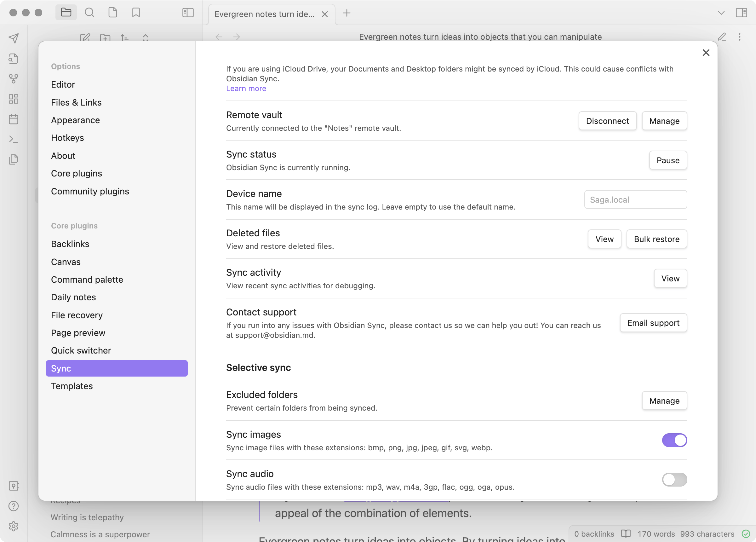The height and width of the screenshot is (542, 756).
Task: Open the Editor settings section
Action: [x=63, y=84]
